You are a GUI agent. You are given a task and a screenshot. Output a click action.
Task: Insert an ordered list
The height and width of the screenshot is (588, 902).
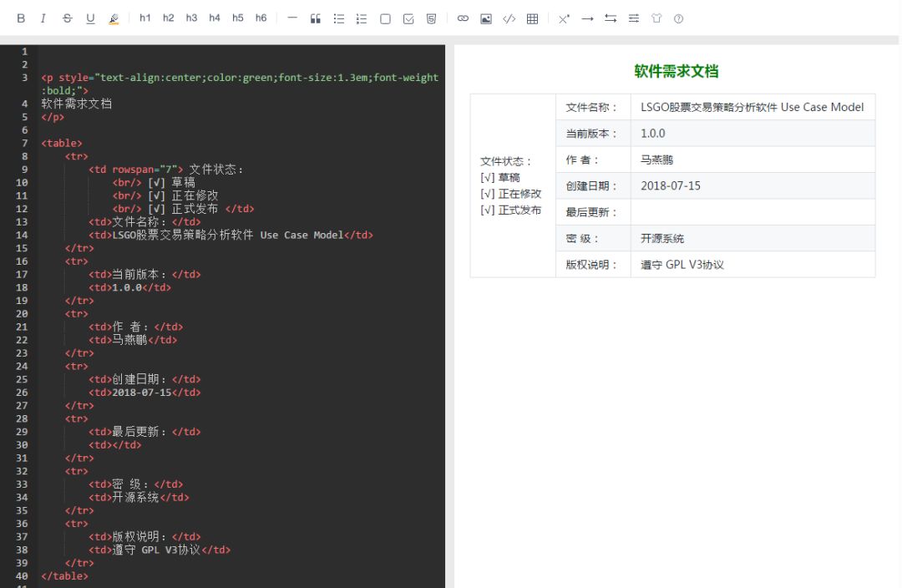coord(361,18)
